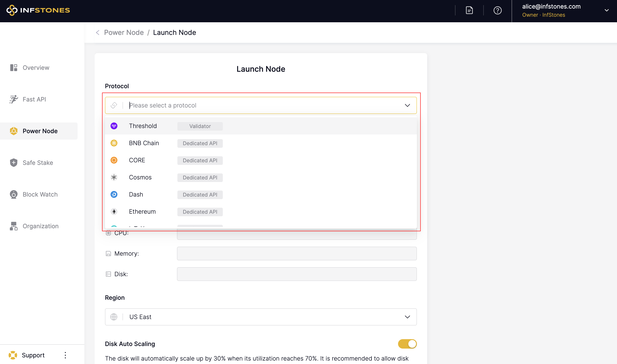Collapse the protocol dropdown chevron

click(407, 106)
